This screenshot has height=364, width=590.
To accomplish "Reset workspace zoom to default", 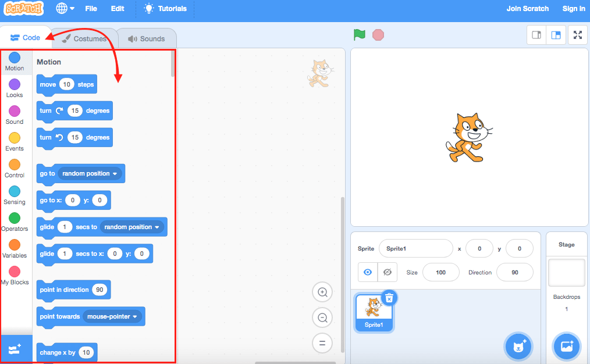I will pyautogui.click(x=322, y=343).
